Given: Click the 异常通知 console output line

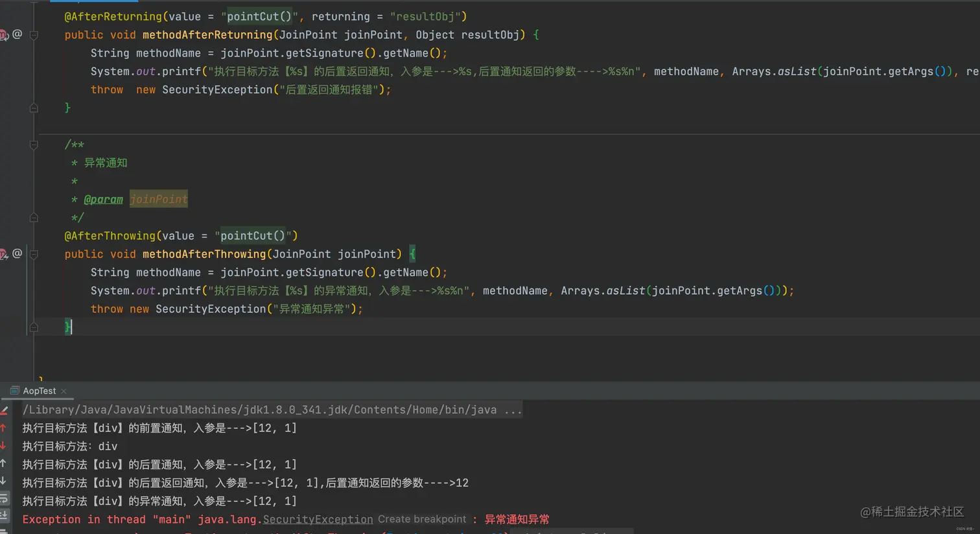Looking at the screenshot, I should (x=159, y=501).
